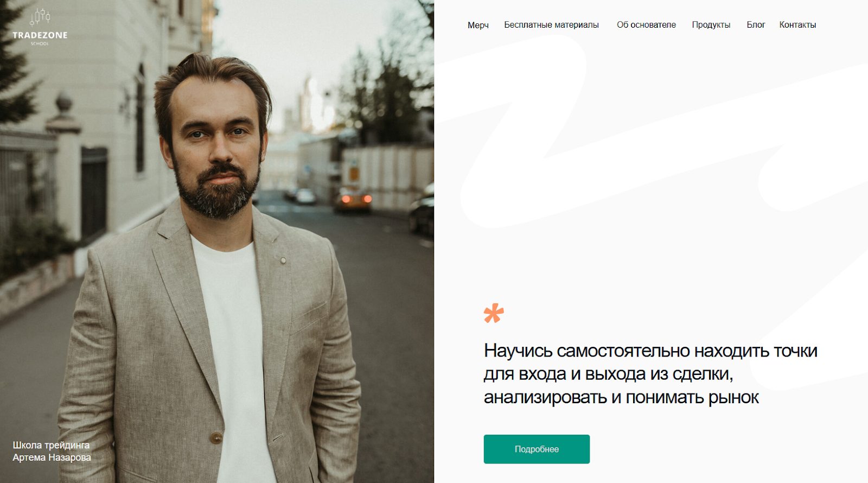Open the Блог section
Image resolution: width=868 pixels, height=483 pixels.
click(x=756, y=25)
